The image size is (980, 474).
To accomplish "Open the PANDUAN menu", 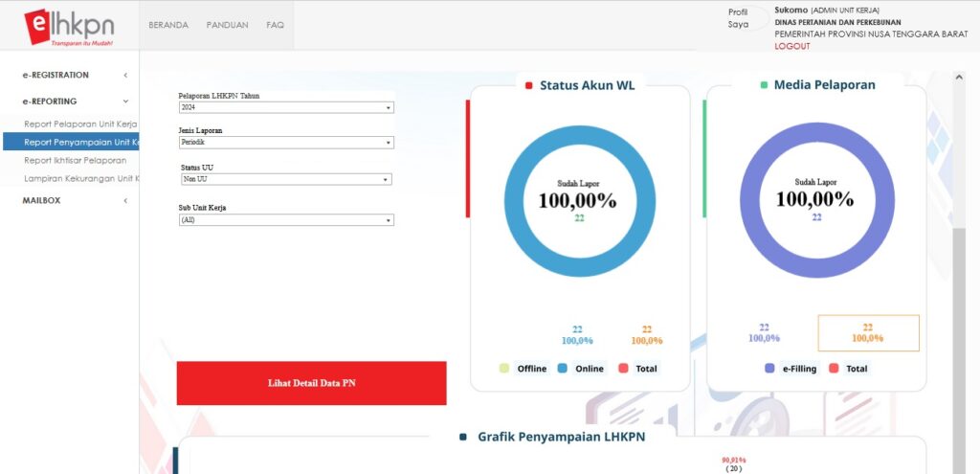I will [227, 25].
